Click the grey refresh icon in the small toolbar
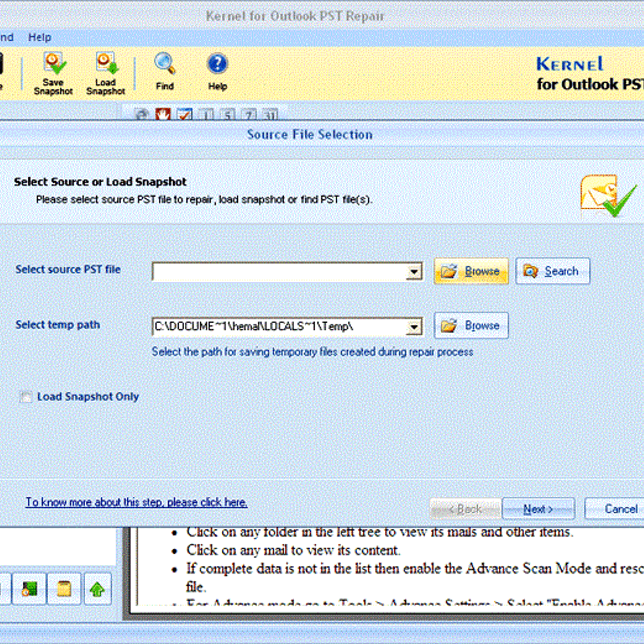 click(142, 115)
